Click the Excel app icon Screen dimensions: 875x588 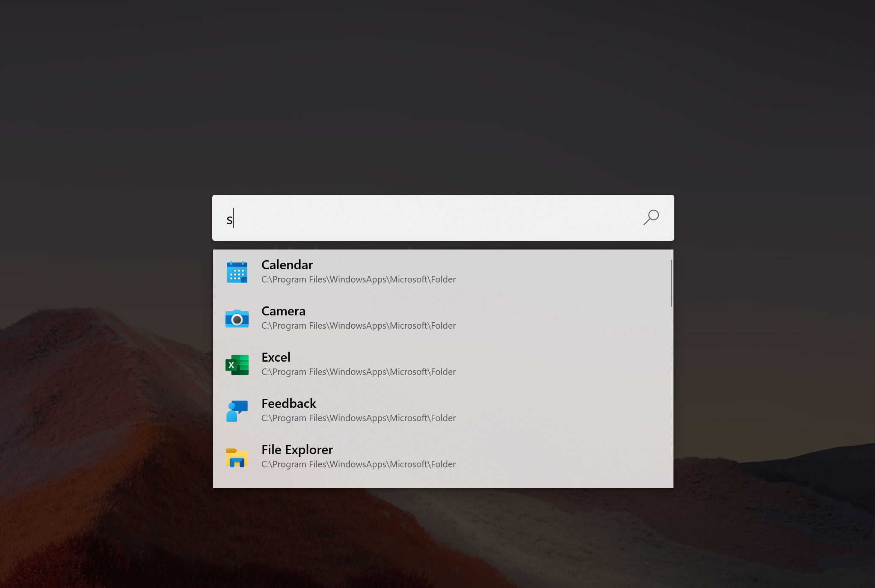click(237, 365)
